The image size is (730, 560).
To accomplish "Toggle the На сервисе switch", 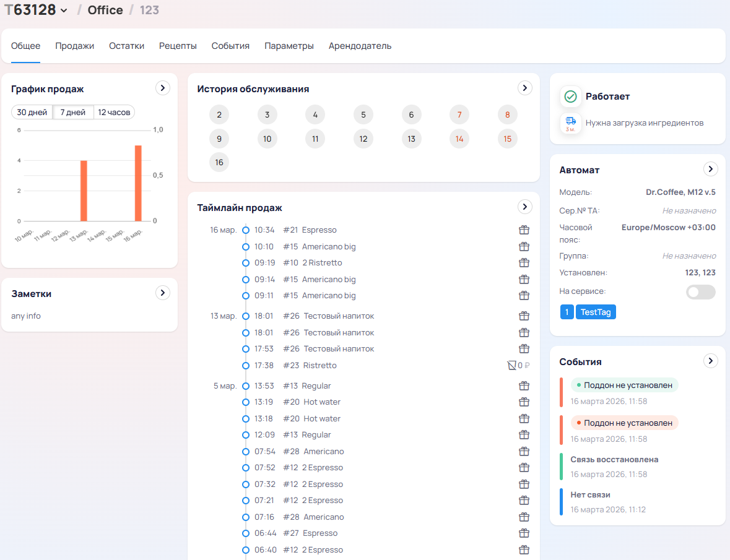I will (x=701, y=292).
